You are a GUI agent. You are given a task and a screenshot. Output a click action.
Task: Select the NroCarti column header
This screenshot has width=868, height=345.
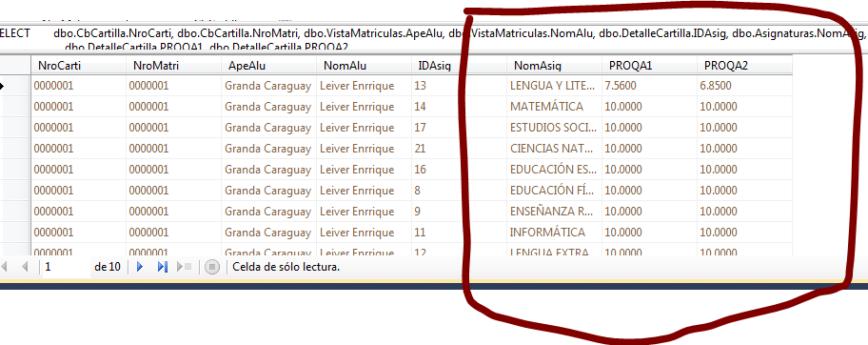(79, 66)
